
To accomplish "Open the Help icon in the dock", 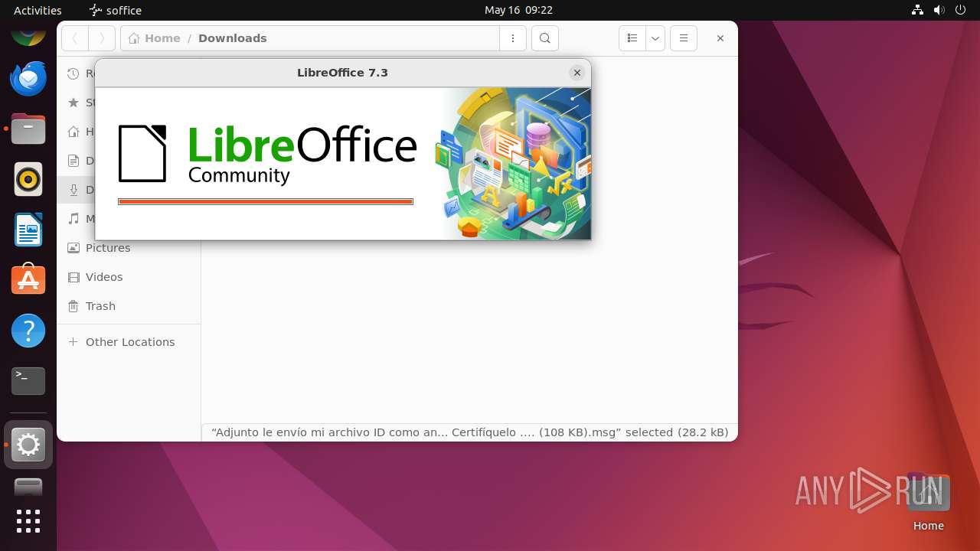I will [x=28, y=331].
